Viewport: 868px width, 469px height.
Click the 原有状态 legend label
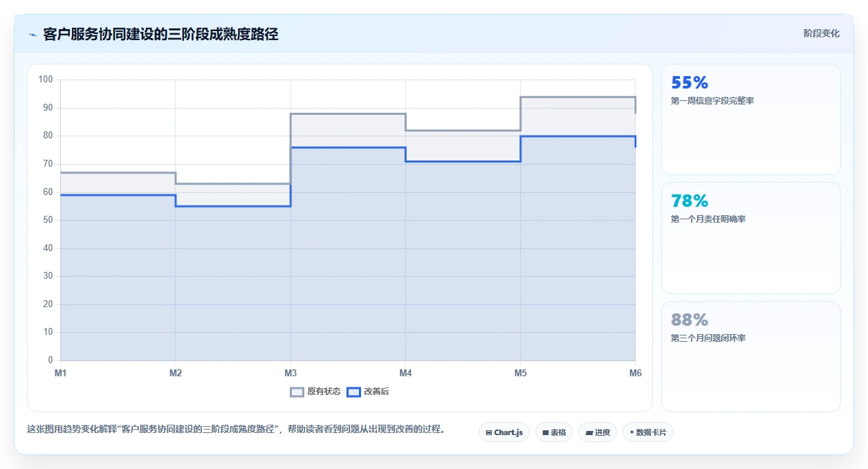(324, 392)
